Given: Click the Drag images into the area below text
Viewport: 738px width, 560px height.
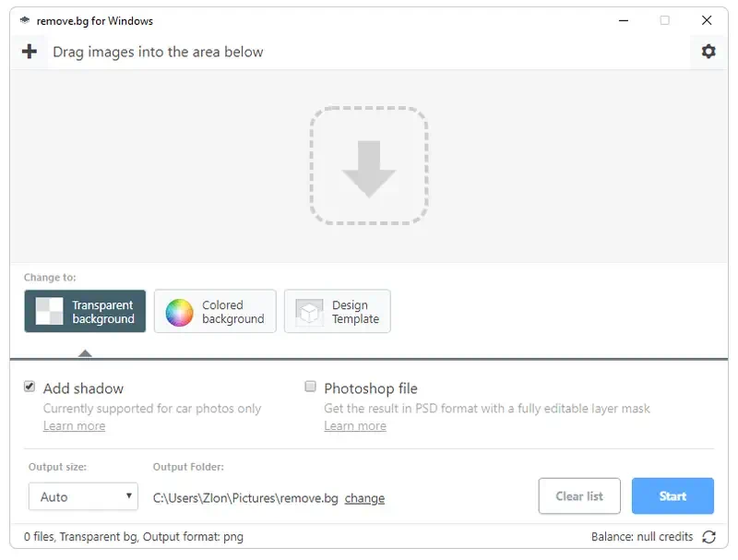Looking at the screenshot, I should pyautogui.click(x=158, y=52).
